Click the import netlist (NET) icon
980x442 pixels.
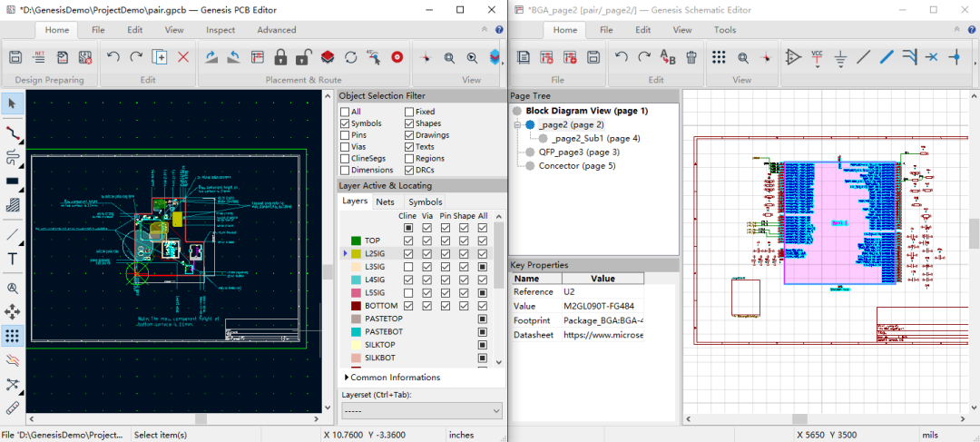click(39, 57)
